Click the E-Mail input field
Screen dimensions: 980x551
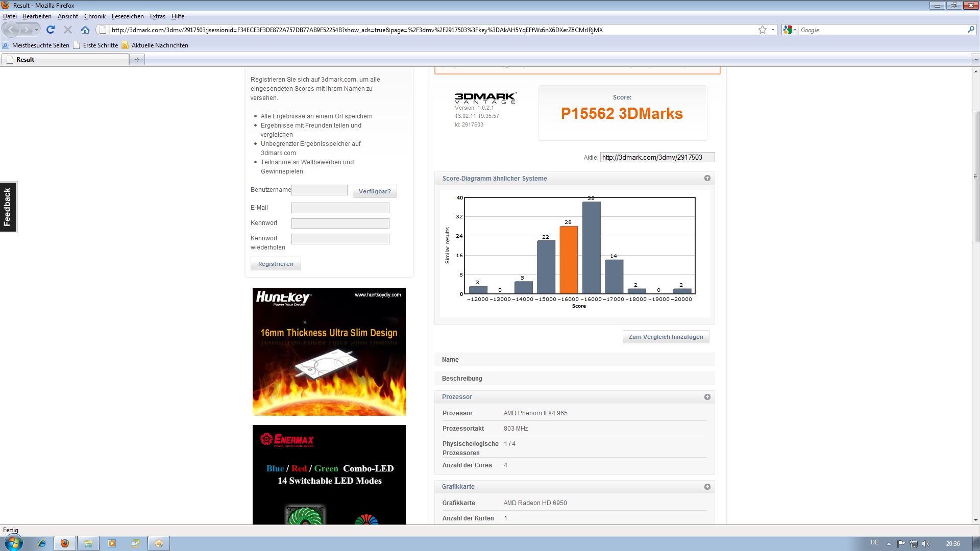coord(340,208)
